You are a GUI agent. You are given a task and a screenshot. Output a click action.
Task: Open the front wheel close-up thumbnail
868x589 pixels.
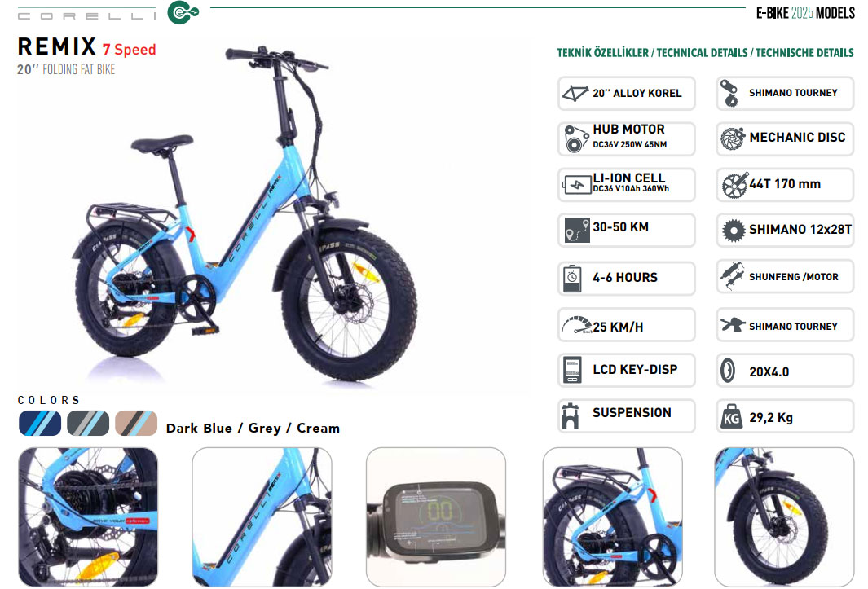[x=784, y=517]
